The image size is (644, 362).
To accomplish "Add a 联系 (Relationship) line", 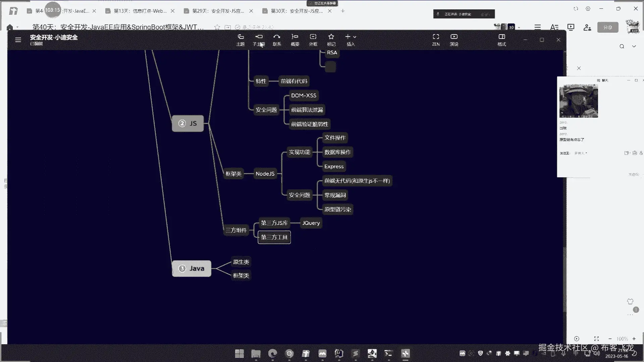I will (x=277, y=39).
